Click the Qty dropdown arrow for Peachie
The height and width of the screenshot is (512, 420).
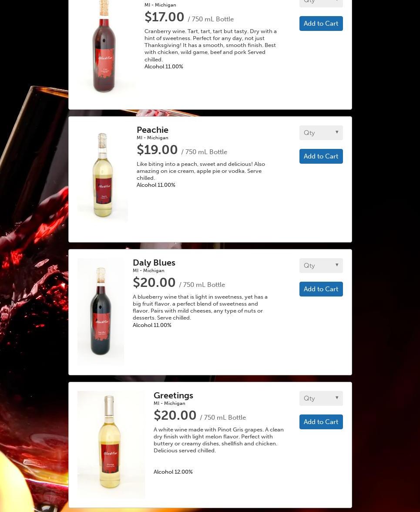click(x=337, y=132)
